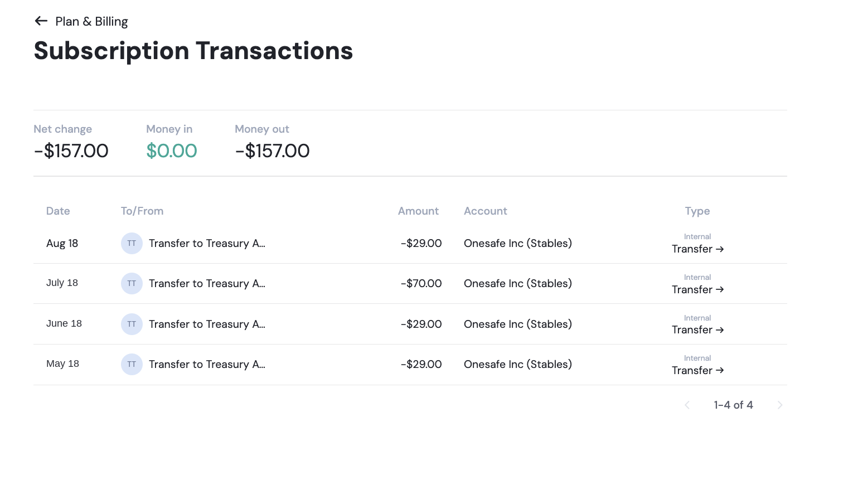863x504 pixels.
Task: Click the TT avatar on May 18 row
Action: [132, 364]
